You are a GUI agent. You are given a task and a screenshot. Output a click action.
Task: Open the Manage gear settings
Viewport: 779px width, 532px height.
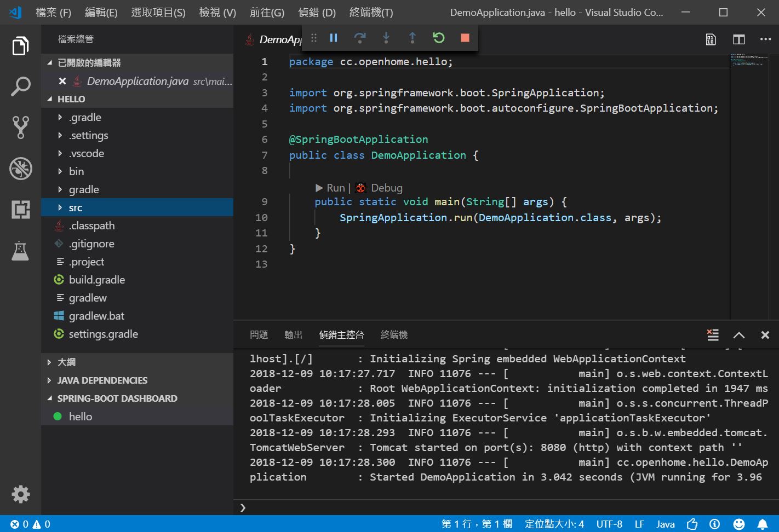pos(20,494)
